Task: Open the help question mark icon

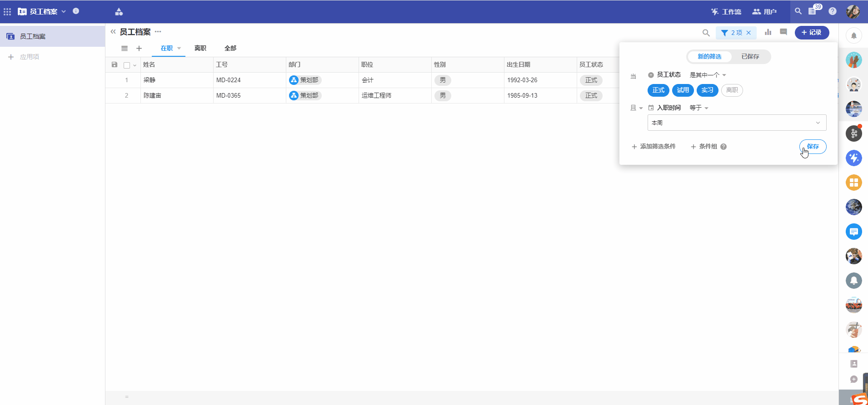Action: [x=832, y=11]
